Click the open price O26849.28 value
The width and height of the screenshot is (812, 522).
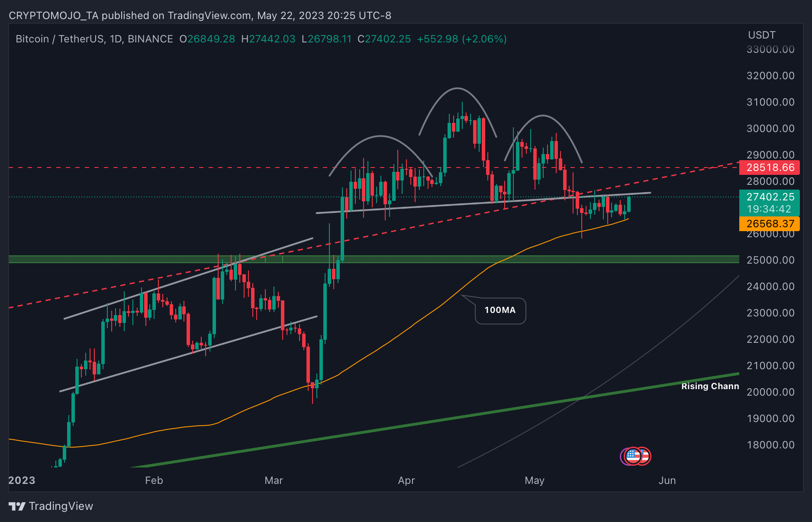(207, 39)
